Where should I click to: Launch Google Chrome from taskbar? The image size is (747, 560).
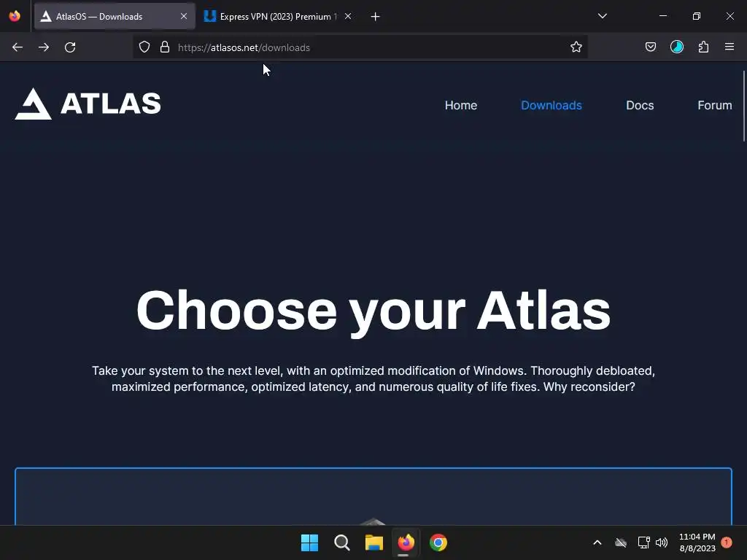[x=438, y=542]
